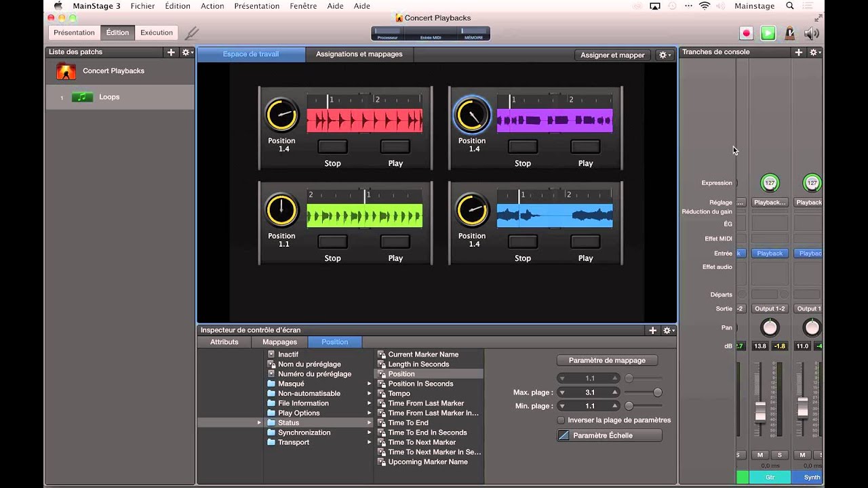Screen dimensions: 868x488
Task: Toggle the metronome icon
Action: coord(789,33)
